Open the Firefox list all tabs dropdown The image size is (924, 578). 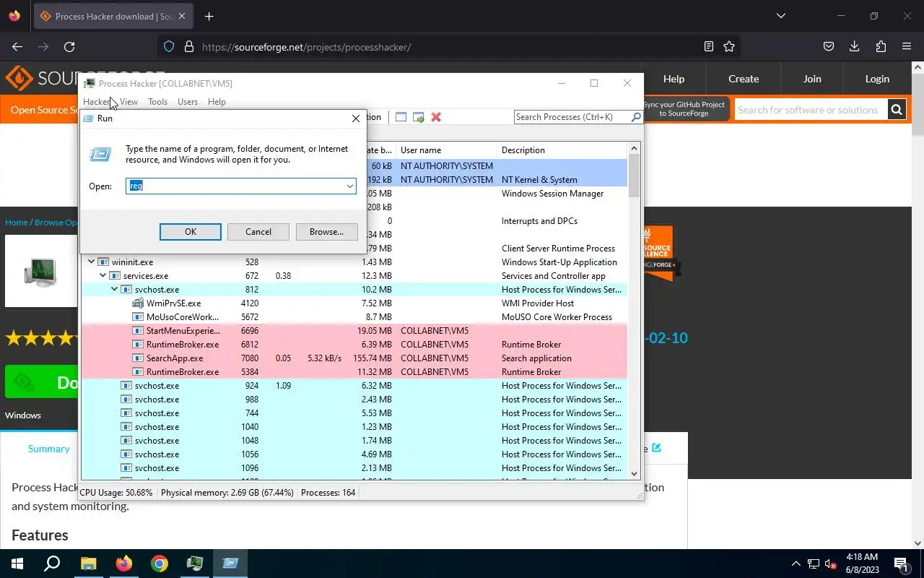click(x=780, y=16)
